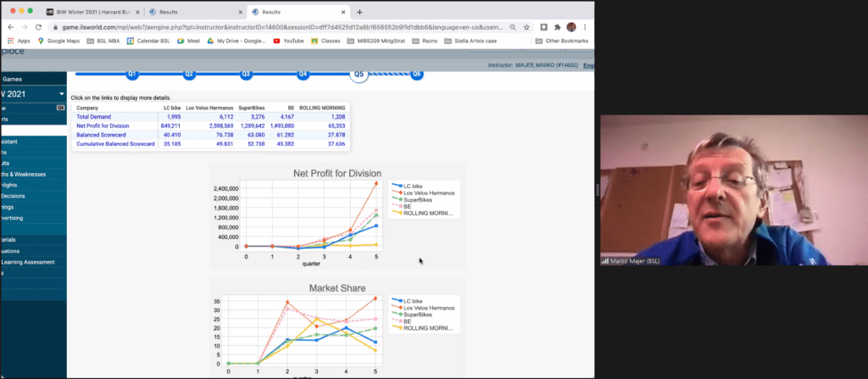The image size is (868, 379).
Task: Click the browser reload icon
Action: [38, 27]
